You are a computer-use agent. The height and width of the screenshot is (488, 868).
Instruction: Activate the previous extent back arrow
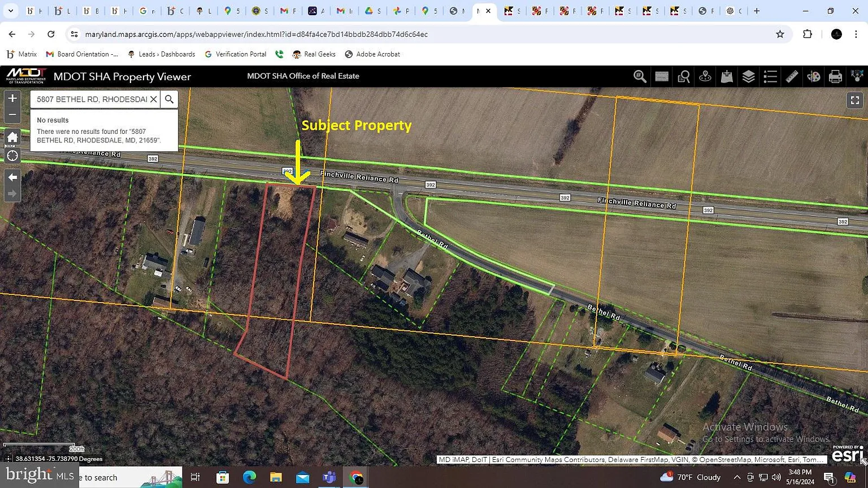point(12,177)
